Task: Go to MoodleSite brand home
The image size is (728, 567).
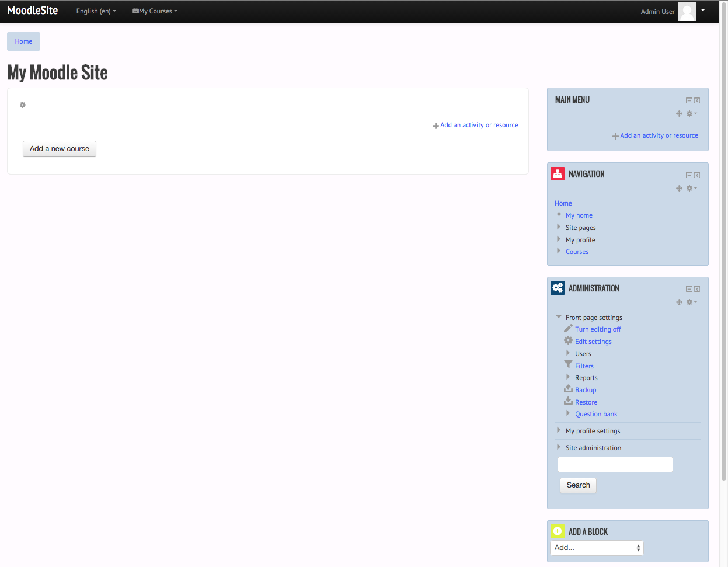Action: [x=33, y=11]
